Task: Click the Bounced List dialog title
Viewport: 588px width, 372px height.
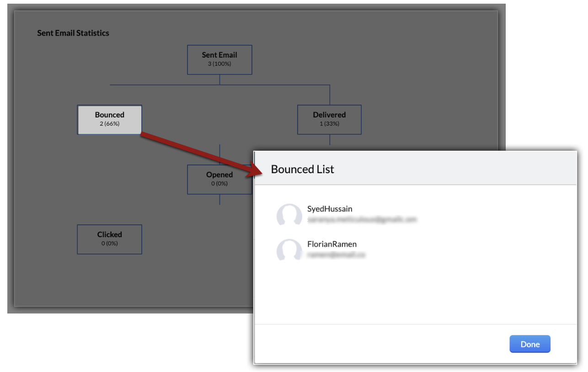Action: 302,169
